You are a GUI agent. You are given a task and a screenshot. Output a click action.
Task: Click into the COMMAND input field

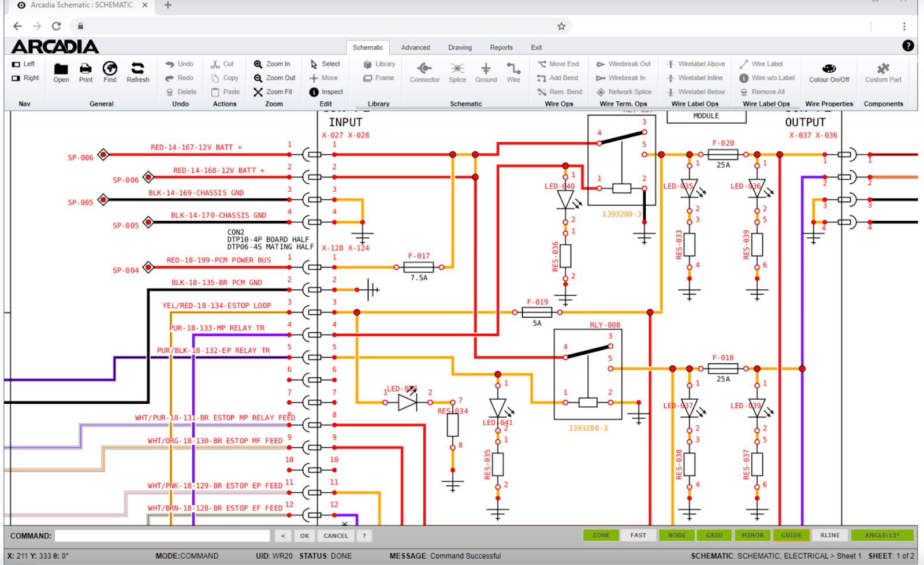click(x=162, y=536)
